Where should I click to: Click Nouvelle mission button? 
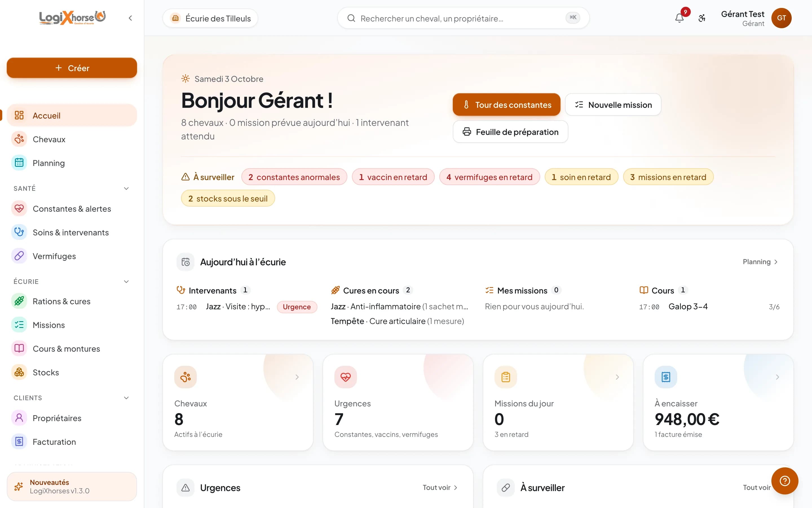613,105
